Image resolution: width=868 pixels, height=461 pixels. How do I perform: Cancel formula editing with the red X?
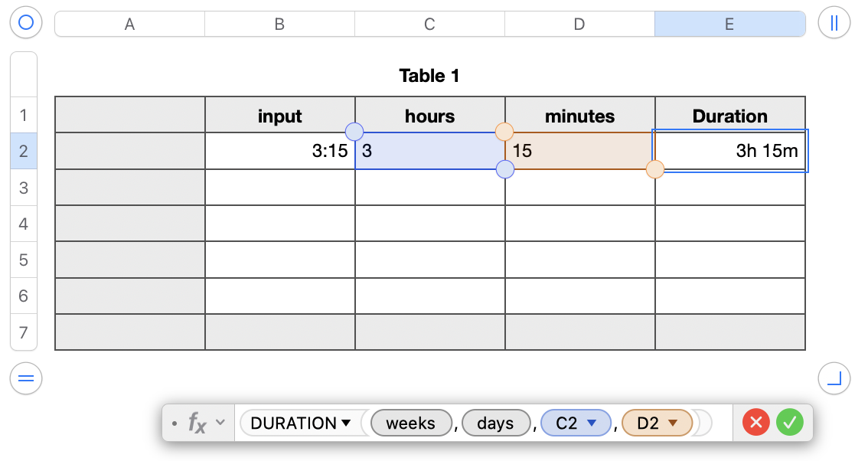[x=755, y=423]
